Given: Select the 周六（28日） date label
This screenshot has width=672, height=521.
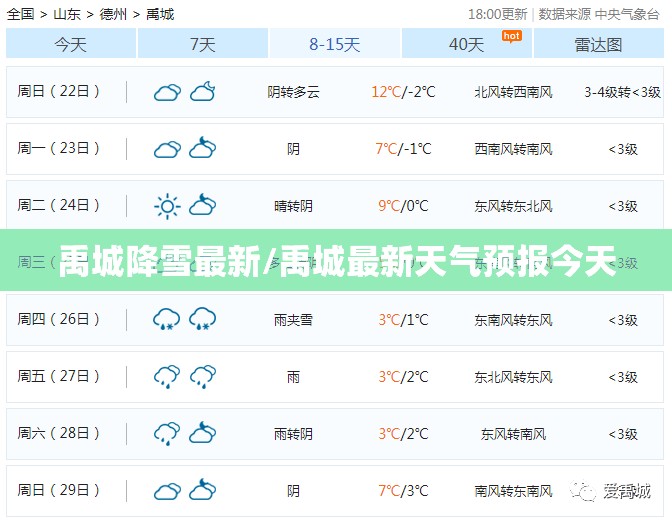Looking at the screenshot, I should [58, 433].
